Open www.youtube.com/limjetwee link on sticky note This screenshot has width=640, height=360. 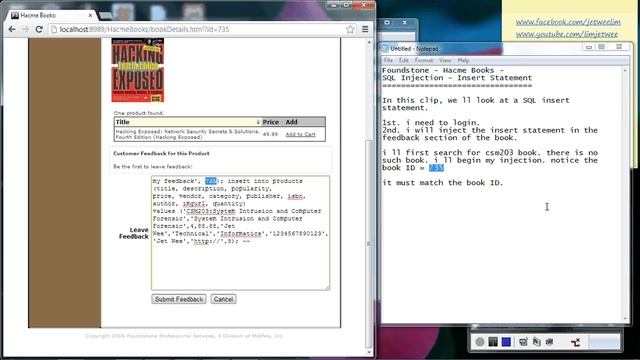pyautogui.click(x=567, y=34)
